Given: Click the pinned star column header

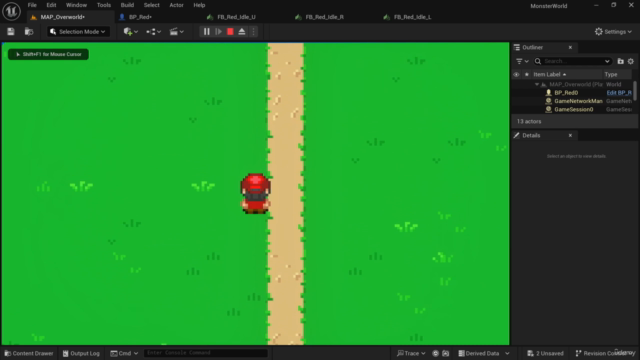Looking at the screenshot, I should [527, 75].
